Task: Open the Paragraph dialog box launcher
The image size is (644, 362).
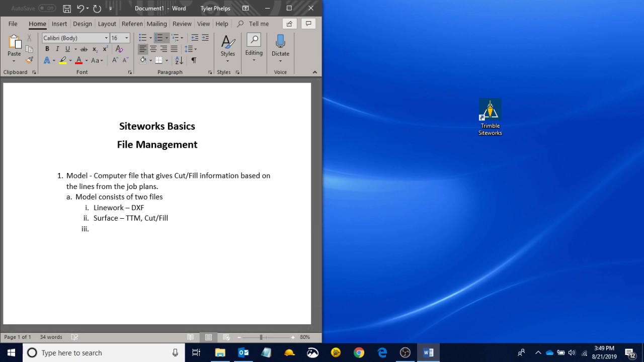Action: 210,72
